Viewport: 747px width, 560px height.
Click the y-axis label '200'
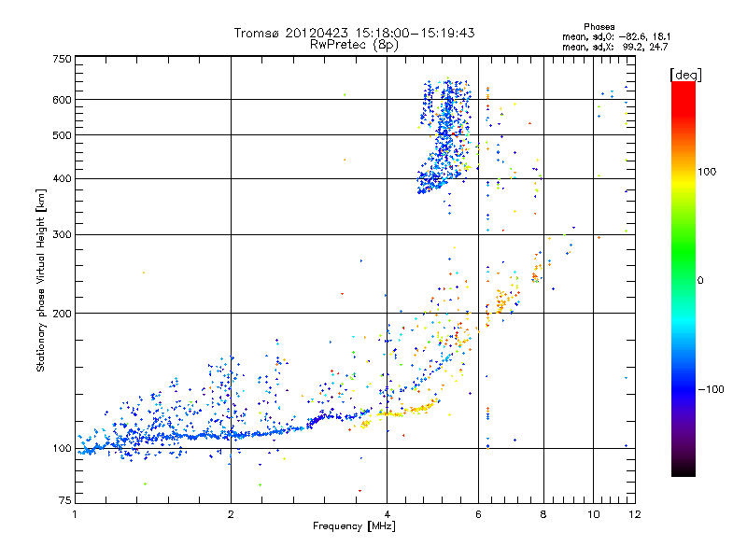coord(62,314)
